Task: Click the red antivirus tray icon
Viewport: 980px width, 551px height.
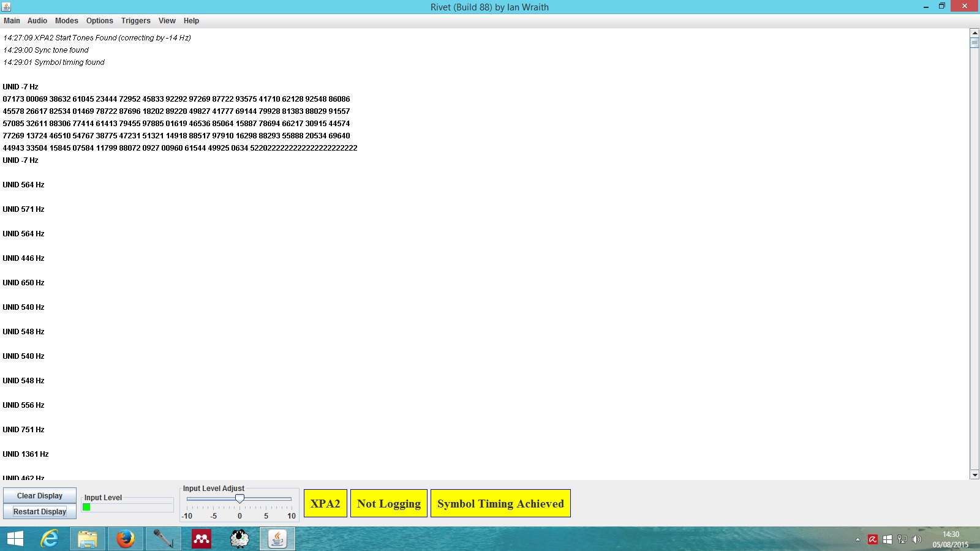Action: coord(873,539)
